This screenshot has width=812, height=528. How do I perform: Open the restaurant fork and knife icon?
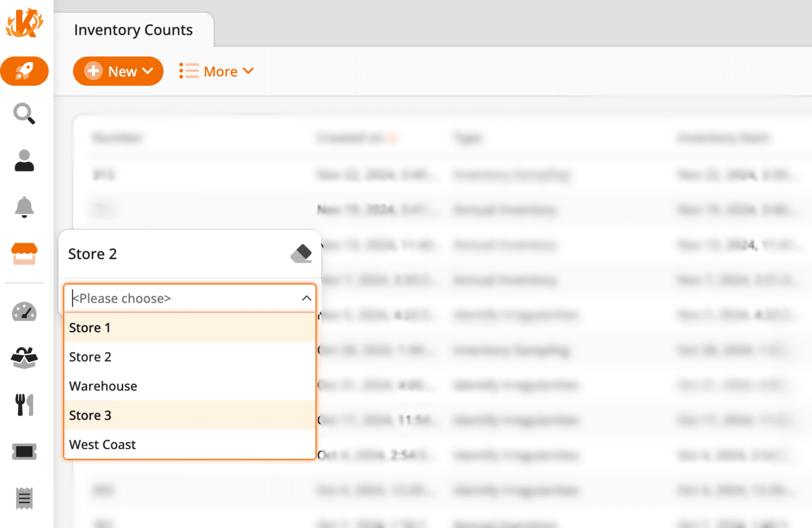click(24, 405)
